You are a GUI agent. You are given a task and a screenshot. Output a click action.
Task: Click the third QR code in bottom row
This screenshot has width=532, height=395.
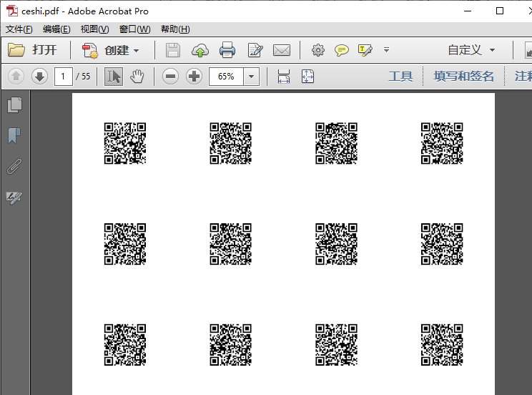pos(336,345)
